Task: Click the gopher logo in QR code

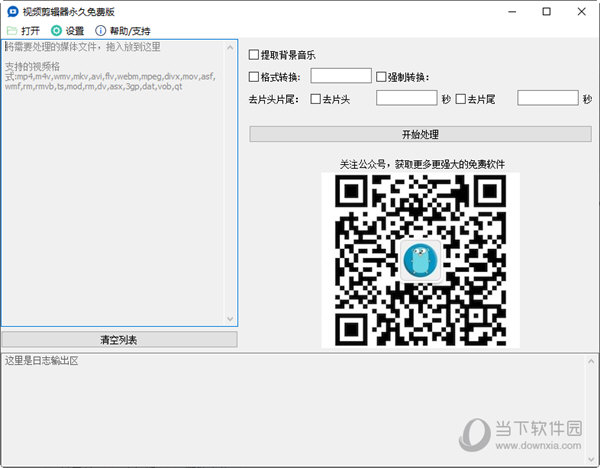Action: point(421,261)
